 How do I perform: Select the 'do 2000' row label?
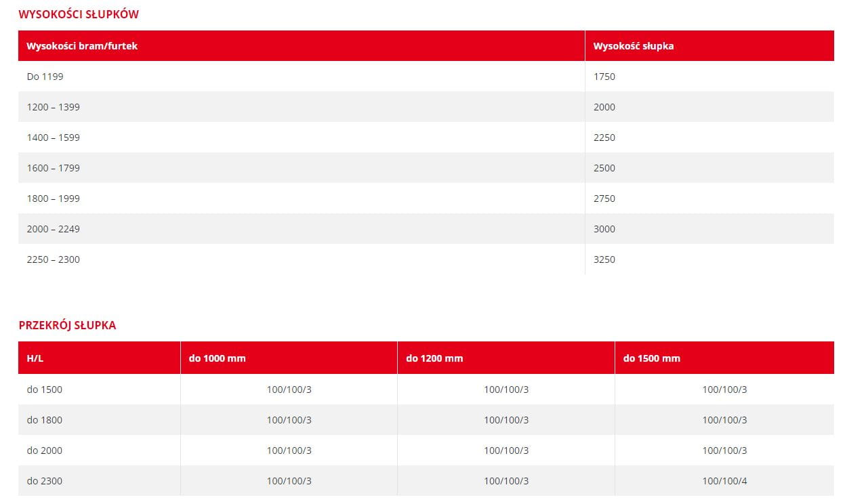point(45,450)
